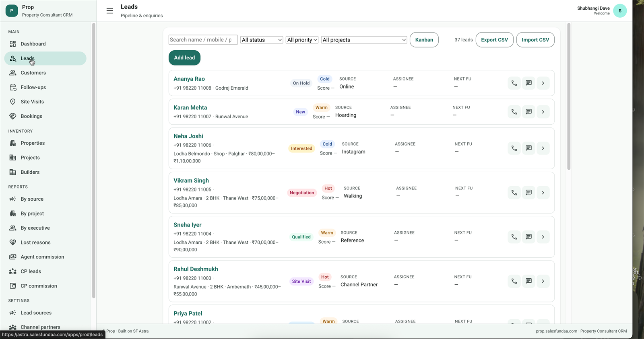
Task: Click Import CSV button
Action: pos(535,40)
